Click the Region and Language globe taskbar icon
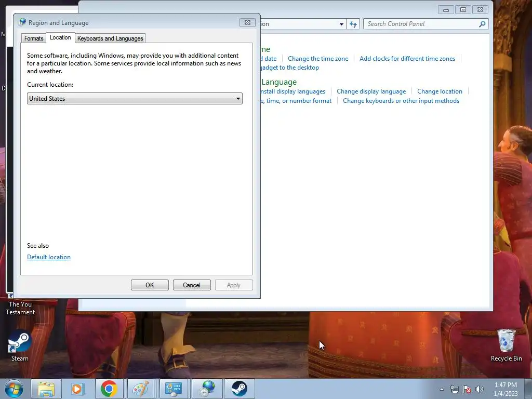Viewport: 532px width, 399px height. [x=207, y=389]
